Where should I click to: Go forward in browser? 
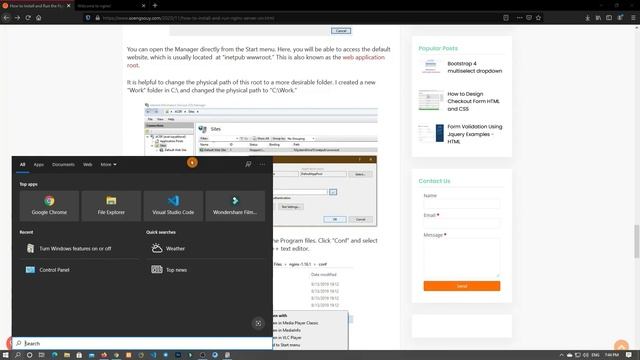(x=17, y=18)
